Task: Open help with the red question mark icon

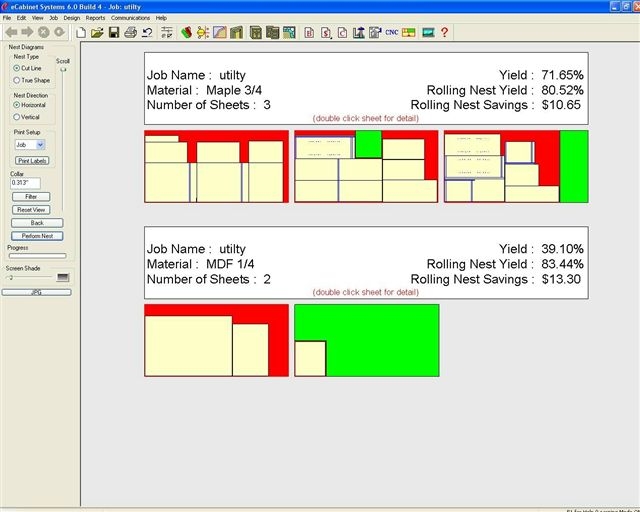Action: [444, 33]
